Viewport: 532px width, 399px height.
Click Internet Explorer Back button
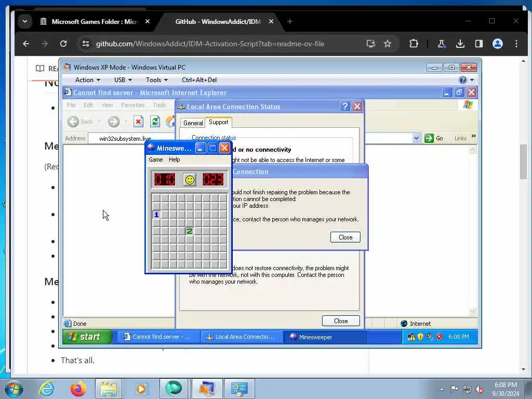pyautogui.click(x=81, y=122)
